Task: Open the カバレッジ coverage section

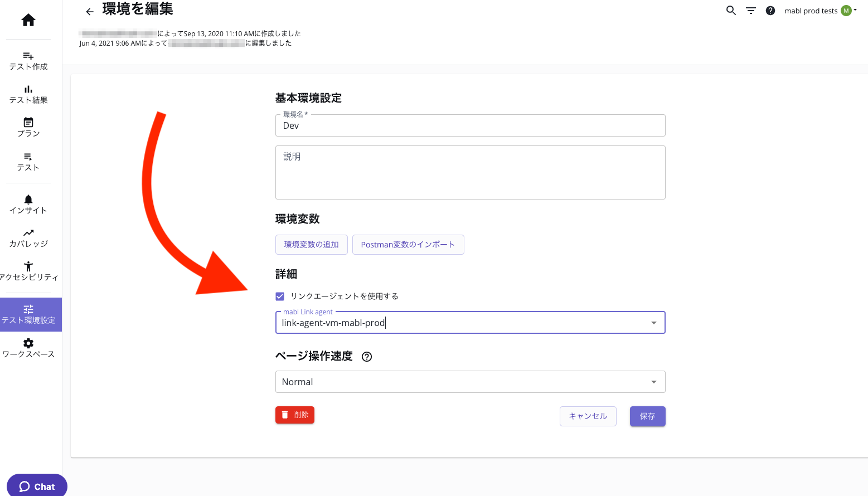Action: click(x=28, y=237)
